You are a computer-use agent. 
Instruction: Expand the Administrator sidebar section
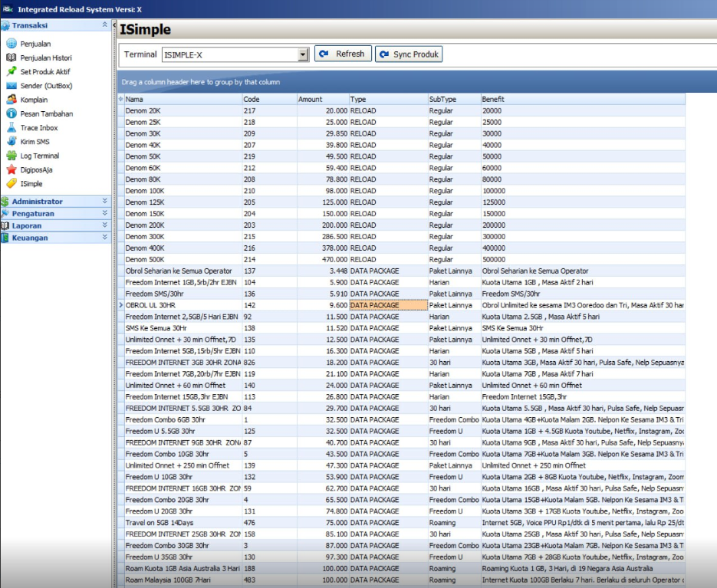[105, 202]
